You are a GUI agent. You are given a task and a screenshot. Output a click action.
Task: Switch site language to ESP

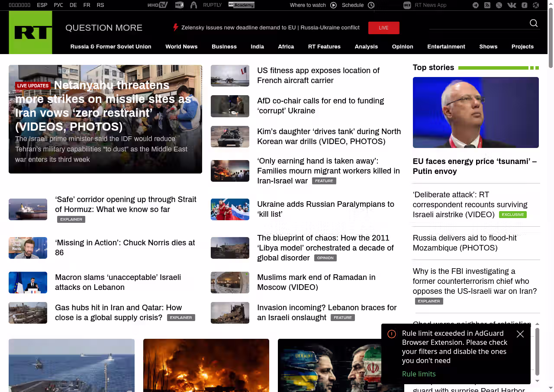click(x=42, y=5)
